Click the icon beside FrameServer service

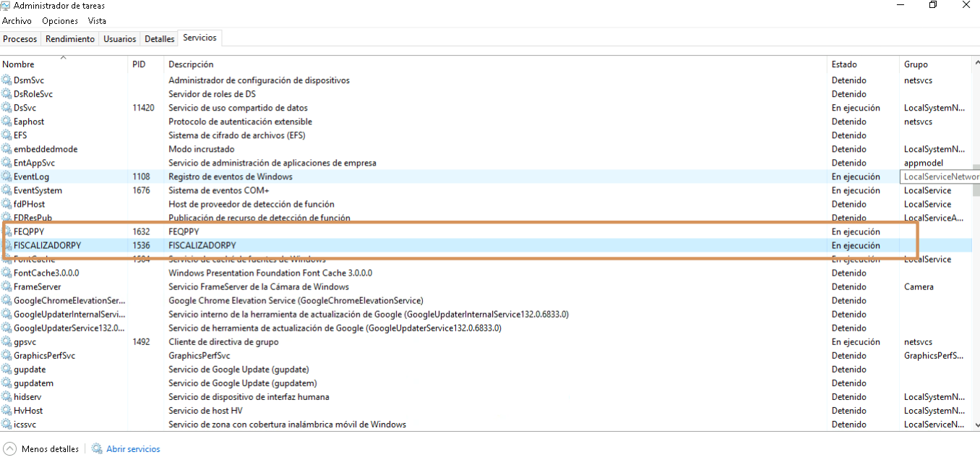pos(7,287)
